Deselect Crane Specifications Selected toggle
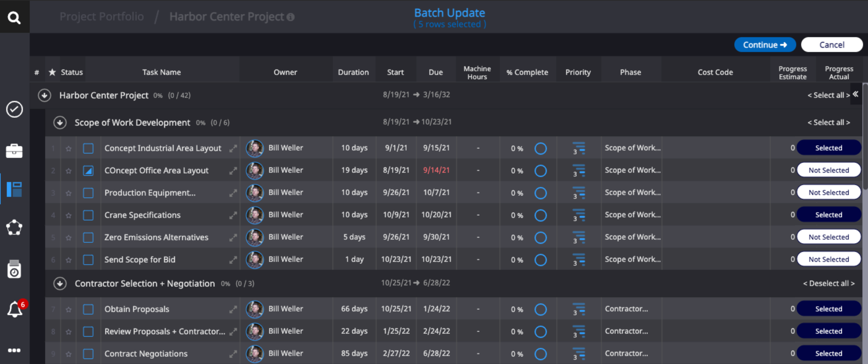 tap(829, 214)
